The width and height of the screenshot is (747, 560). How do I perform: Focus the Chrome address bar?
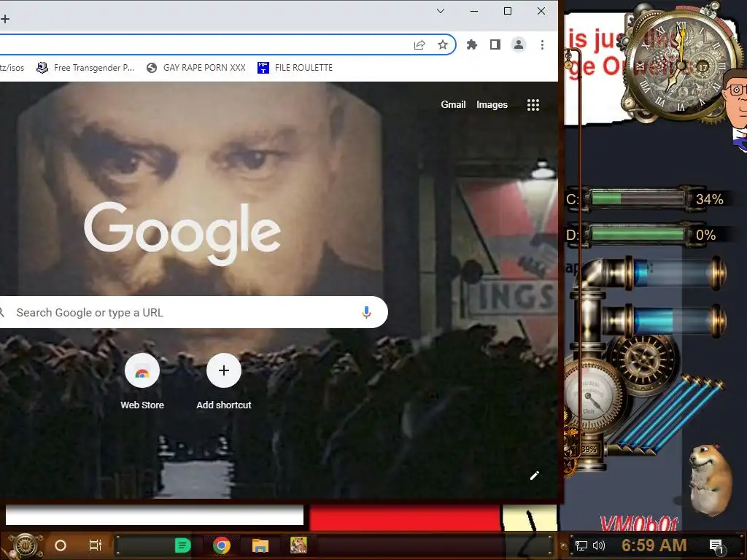[205, 44]
